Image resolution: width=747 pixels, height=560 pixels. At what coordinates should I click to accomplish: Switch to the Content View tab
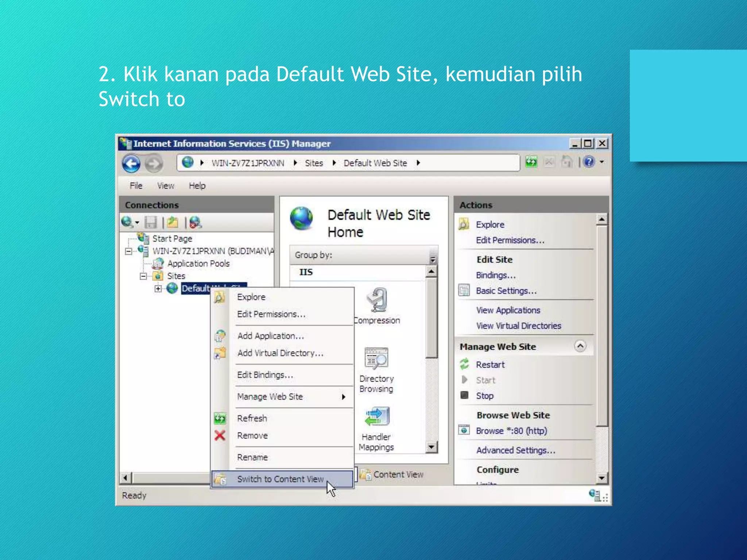click(392, 474)
